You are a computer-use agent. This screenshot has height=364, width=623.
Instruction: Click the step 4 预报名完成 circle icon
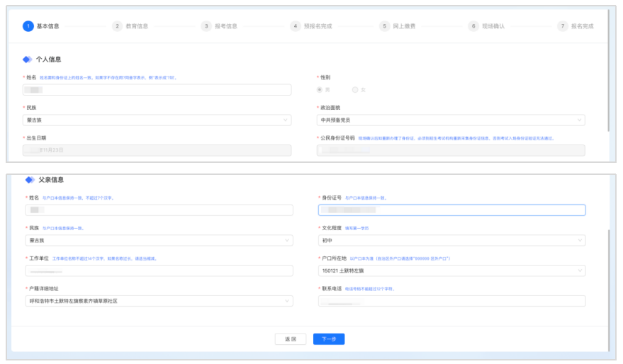[x=295, y=26]
